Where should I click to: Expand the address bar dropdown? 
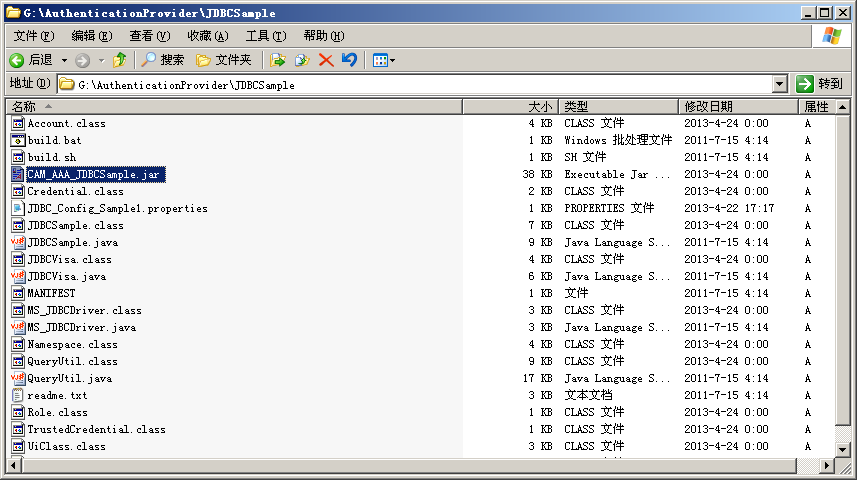(780, 84)
